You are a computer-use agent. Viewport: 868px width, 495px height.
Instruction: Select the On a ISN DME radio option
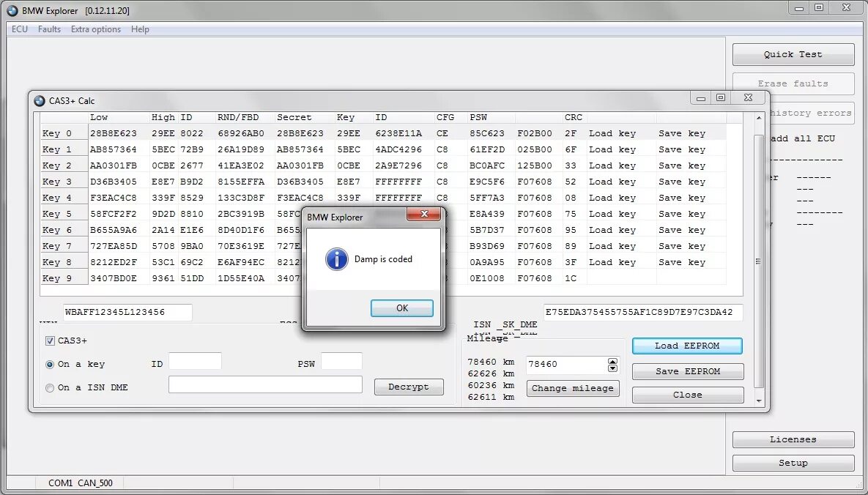(50, 387)
